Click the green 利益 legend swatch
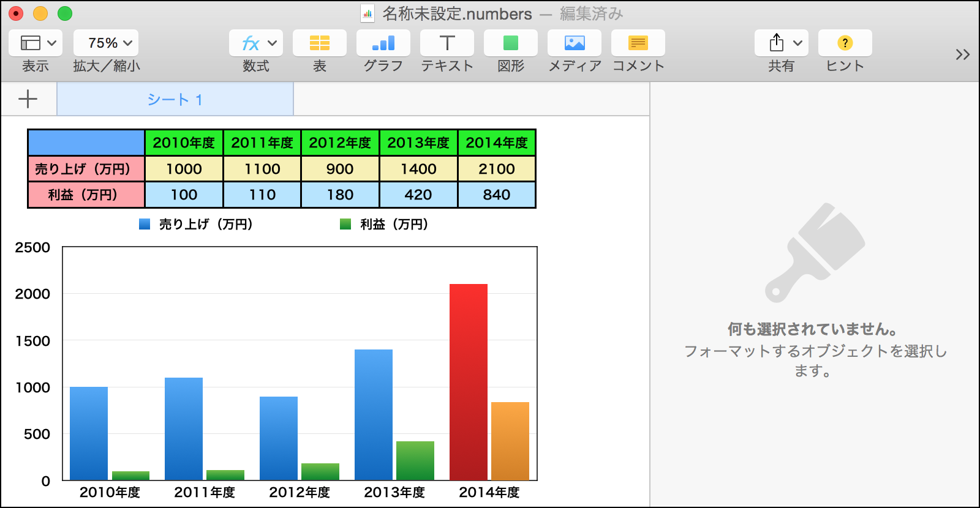The image size is (980, 508). tap(345, 224)
